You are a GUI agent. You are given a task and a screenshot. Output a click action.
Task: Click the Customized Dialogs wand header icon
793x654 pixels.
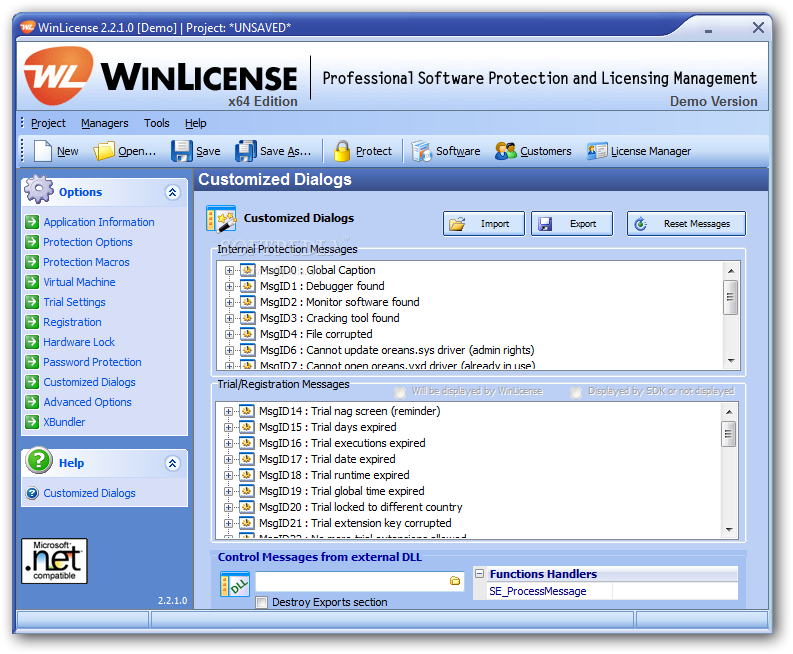pos(221,219)
